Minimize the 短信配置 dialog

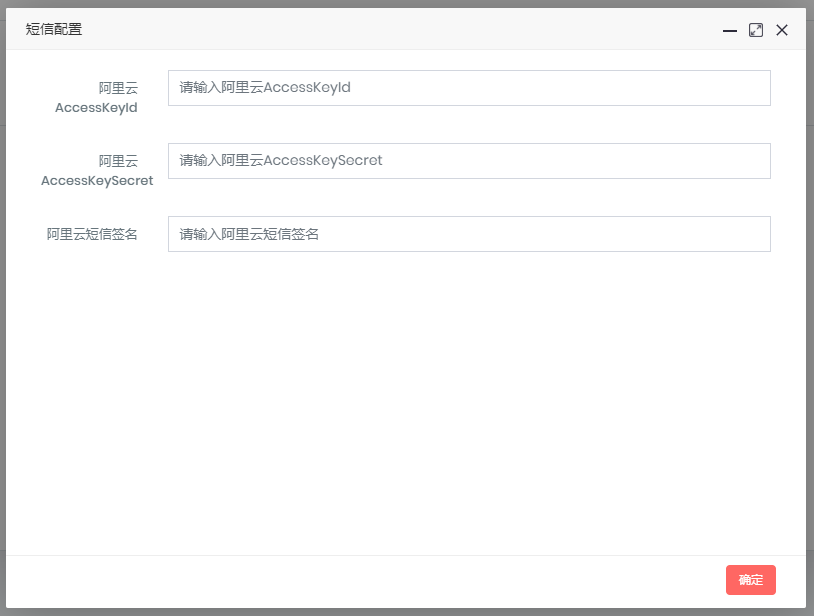pyautogui.click(x=729, y=30)
